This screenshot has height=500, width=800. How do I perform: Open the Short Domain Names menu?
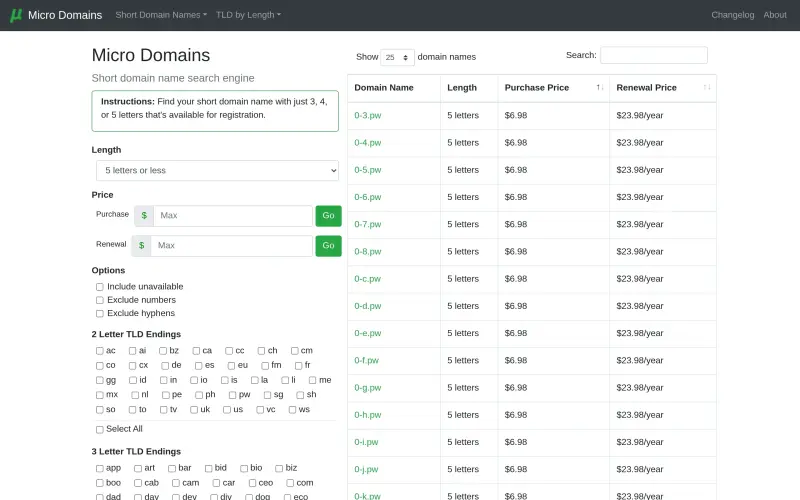161,15
